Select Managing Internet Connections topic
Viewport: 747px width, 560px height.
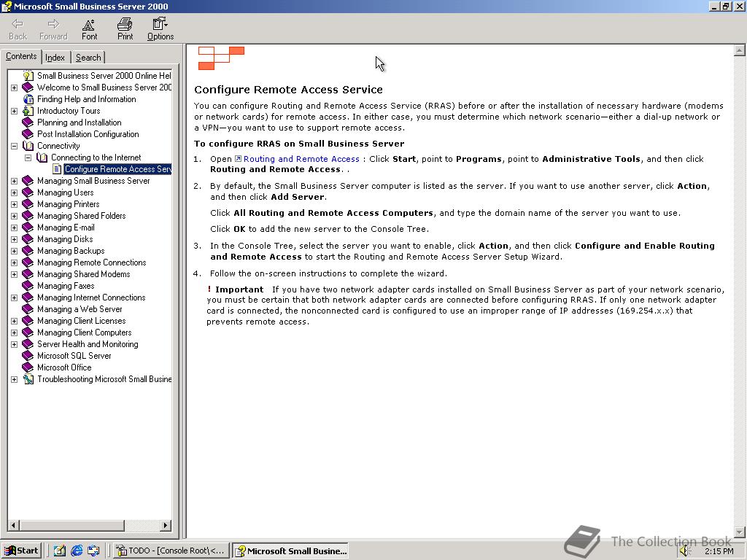91,297
